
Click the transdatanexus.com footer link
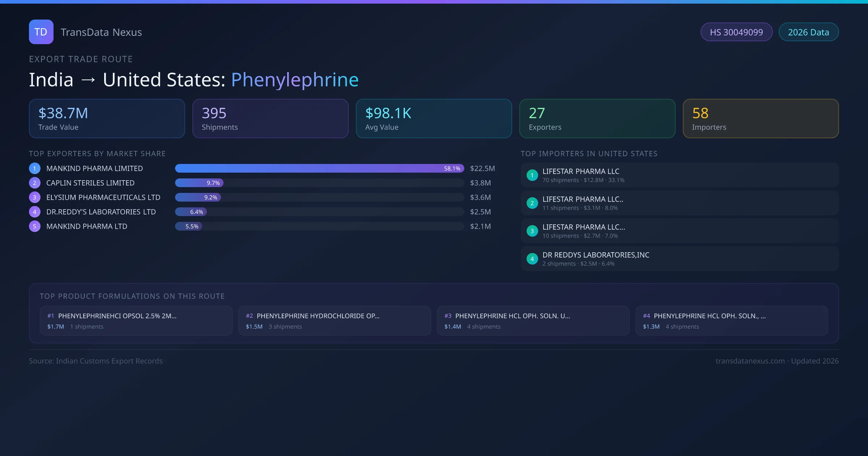pos(750,361)
